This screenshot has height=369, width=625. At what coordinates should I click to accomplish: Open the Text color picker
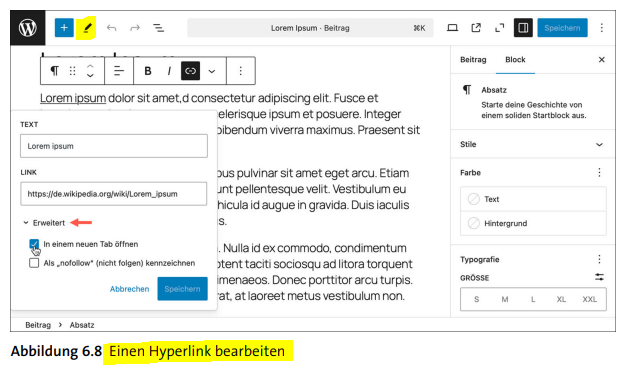533,199
